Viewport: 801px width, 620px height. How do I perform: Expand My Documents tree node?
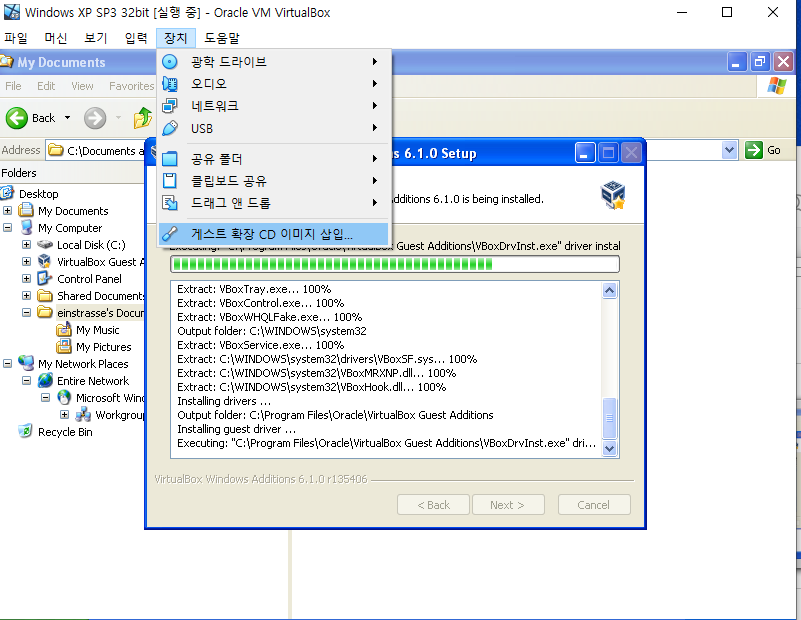pyautogui.click(x=8, y=210)
